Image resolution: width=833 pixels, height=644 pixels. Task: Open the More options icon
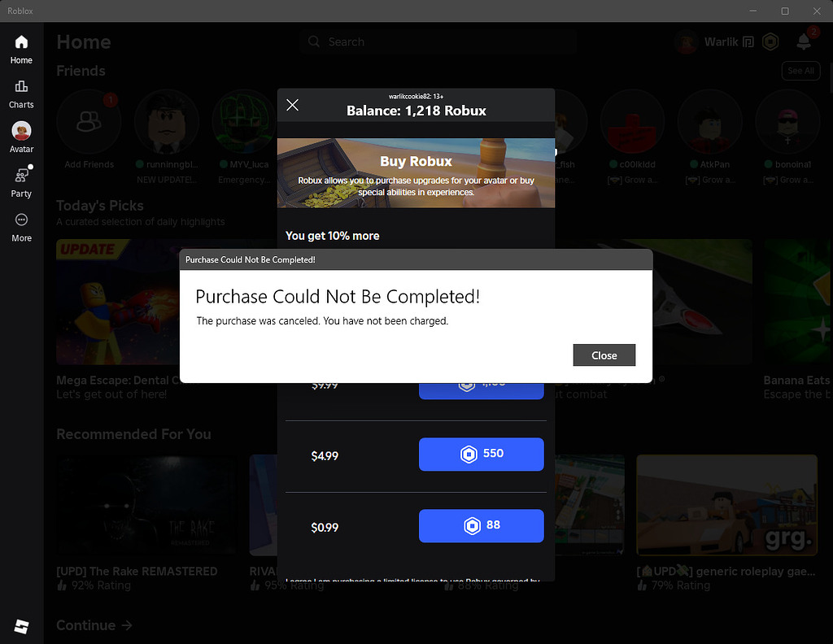[x=21, y=220]
